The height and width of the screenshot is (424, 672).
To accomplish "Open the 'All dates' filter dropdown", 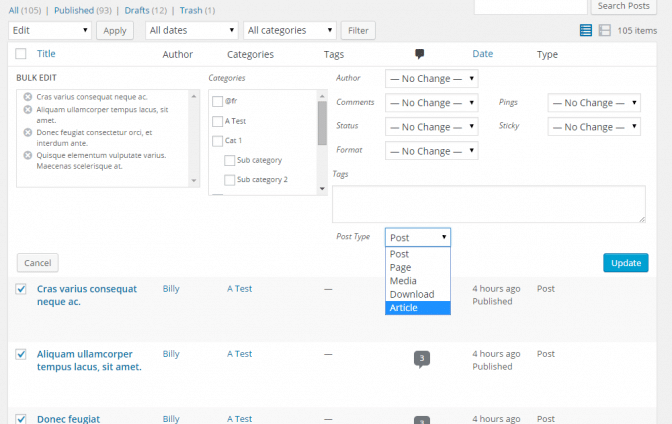I will [192, 30].
